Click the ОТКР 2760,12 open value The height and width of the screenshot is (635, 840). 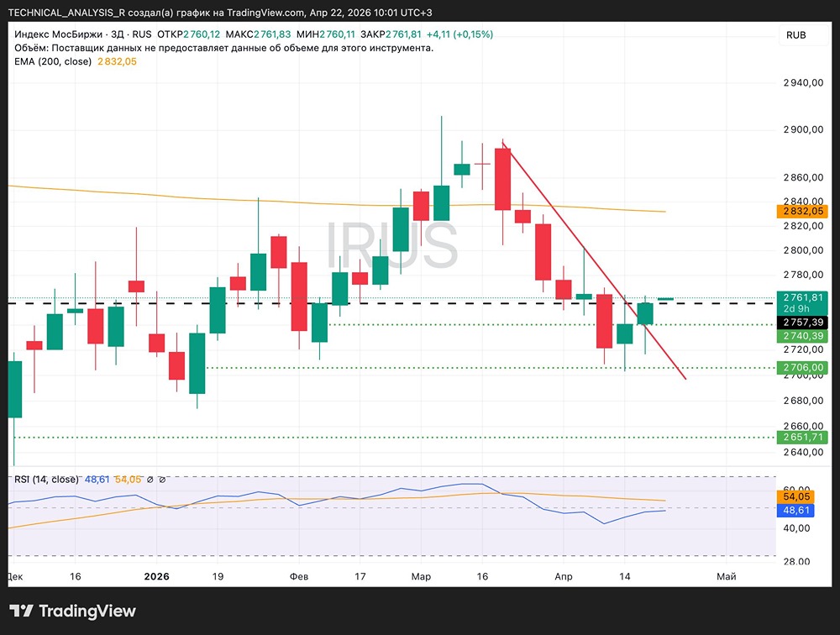tap(188, 34)
